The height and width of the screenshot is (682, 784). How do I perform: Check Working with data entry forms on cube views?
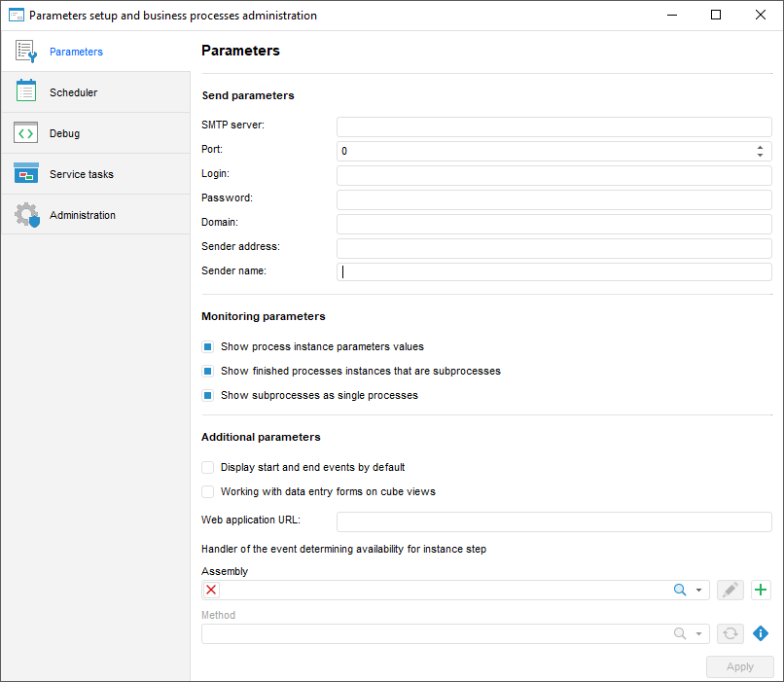(208, 492)
